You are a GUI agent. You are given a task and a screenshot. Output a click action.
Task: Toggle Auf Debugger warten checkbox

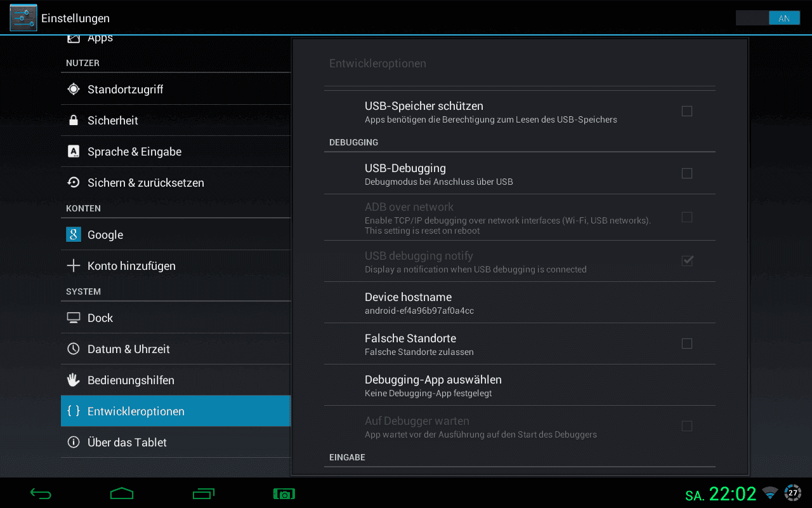686,426
